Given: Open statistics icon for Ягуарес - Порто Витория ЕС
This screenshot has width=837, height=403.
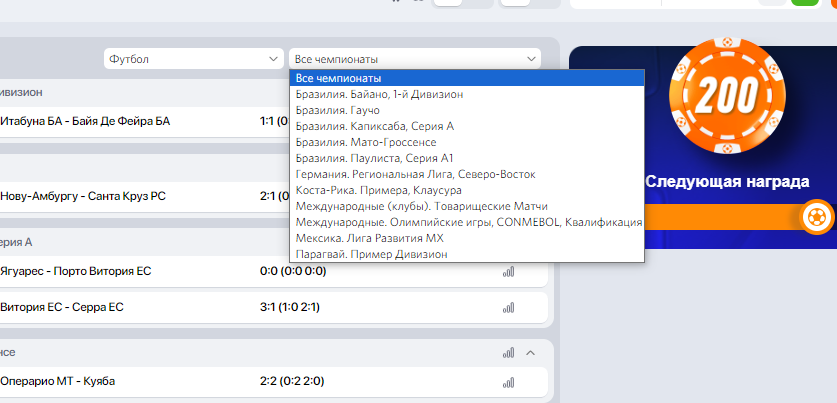Looking at the screenshot, I should (x=509, y=272).
